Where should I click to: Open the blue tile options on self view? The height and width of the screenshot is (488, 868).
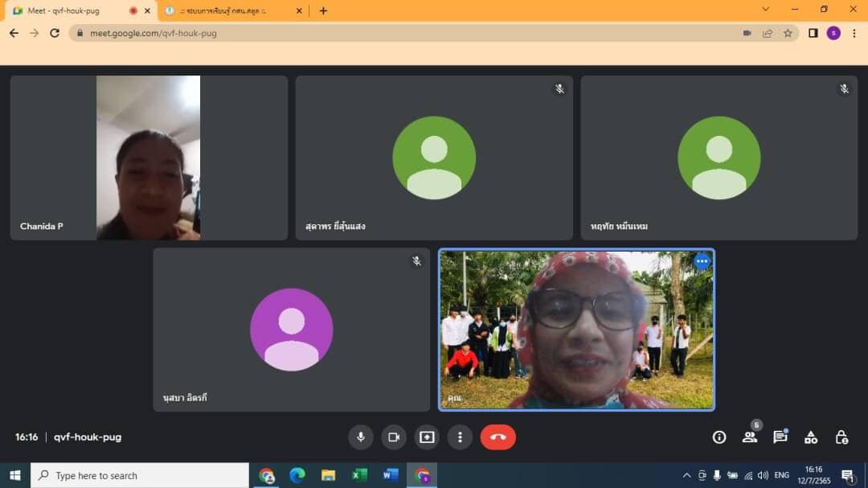click(x=702, y=261)
